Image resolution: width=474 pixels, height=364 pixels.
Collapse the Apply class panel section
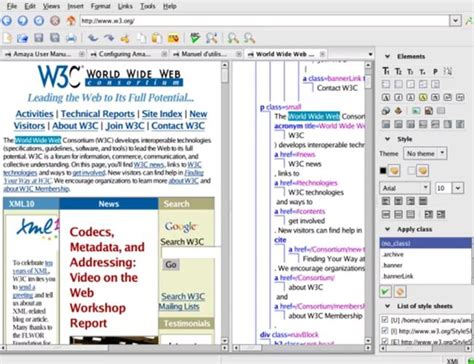[387, 229]
